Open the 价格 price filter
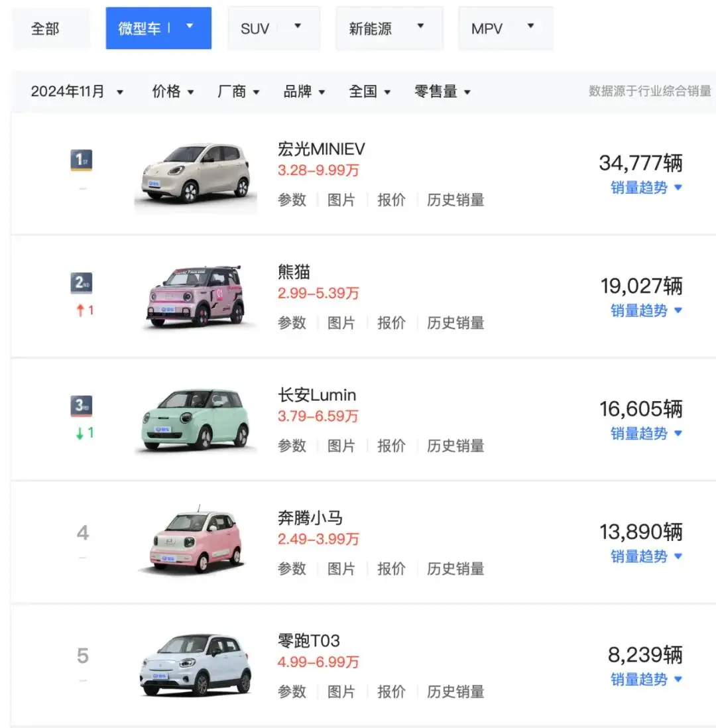The width and height of the screenshot is (716, 728). tap(173, 91)
